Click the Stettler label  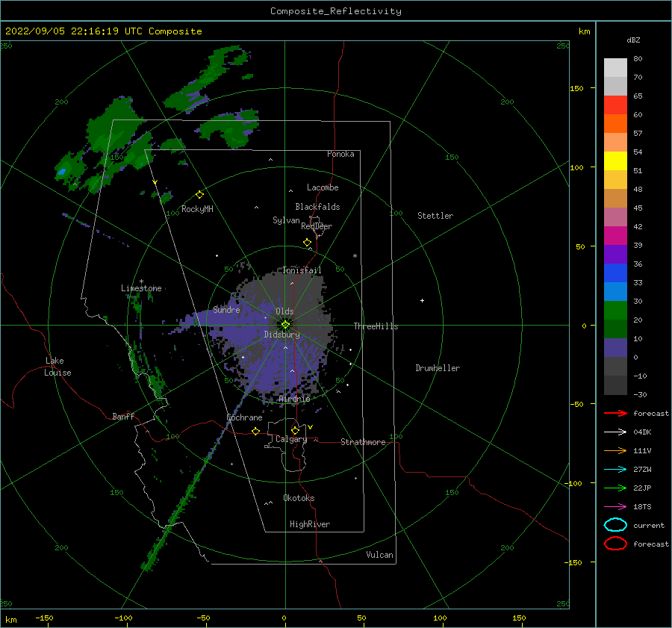coord(435,216)
